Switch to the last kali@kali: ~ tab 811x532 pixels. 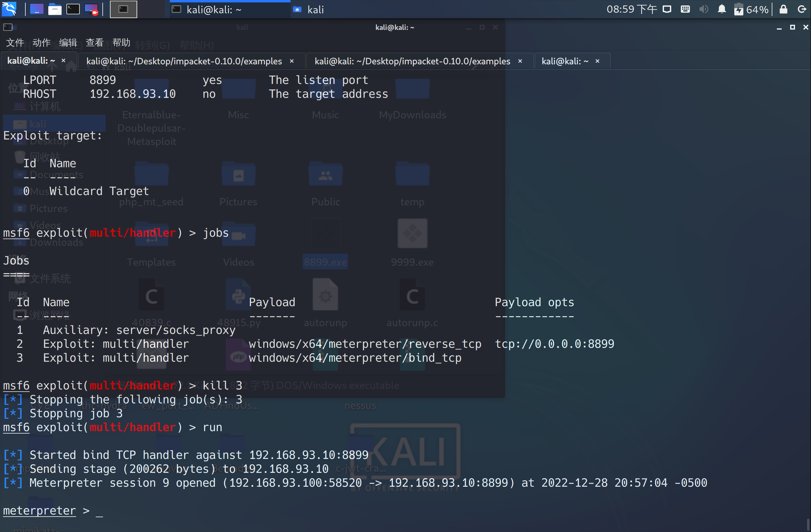tap(565, 61)
